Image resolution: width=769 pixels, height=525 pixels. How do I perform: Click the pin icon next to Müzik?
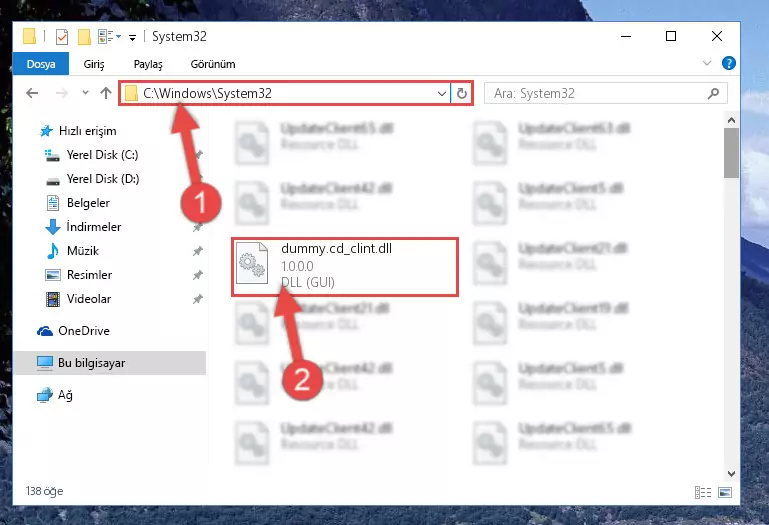197,251
